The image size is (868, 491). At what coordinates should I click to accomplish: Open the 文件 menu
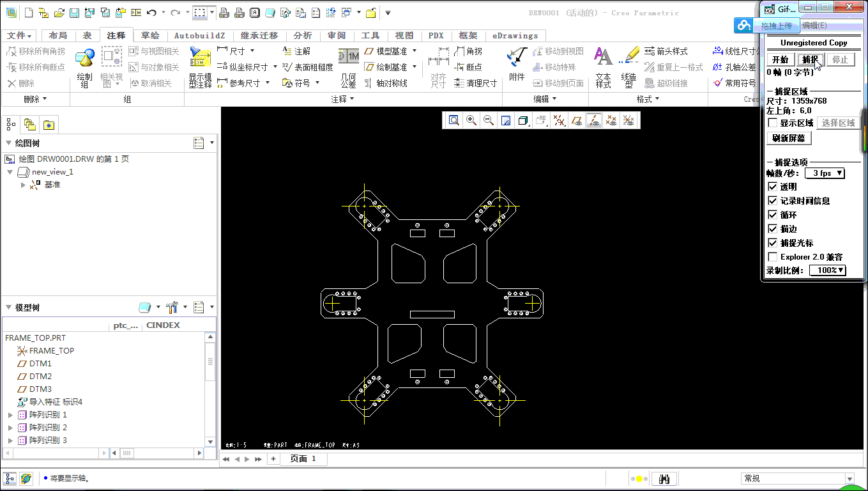tap(19, 35)
